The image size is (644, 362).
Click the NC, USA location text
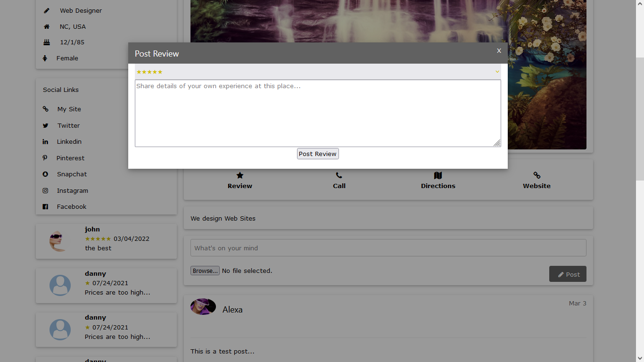click(x=73, y=26)
